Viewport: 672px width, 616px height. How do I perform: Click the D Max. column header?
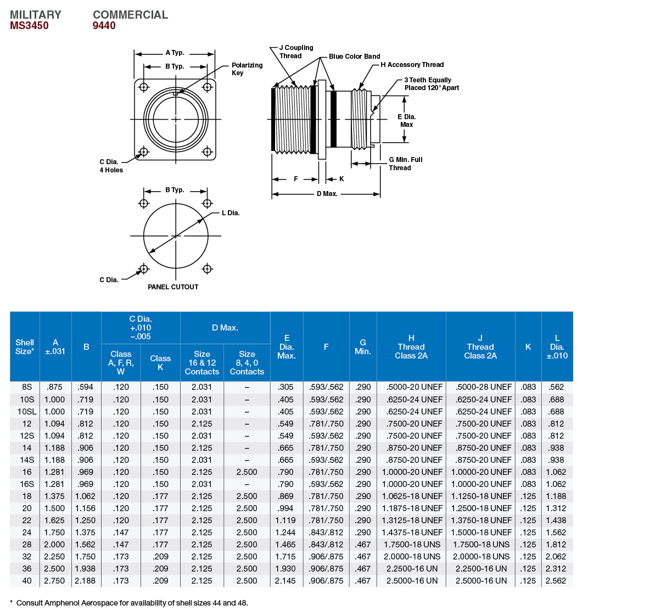[225, 328]
